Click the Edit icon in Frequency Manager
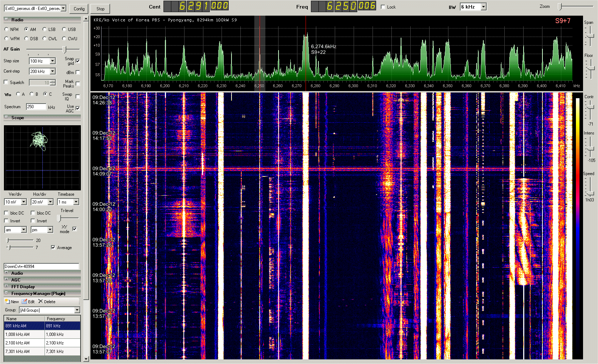The height and width of the screenshot is (364, 598). 25,301
